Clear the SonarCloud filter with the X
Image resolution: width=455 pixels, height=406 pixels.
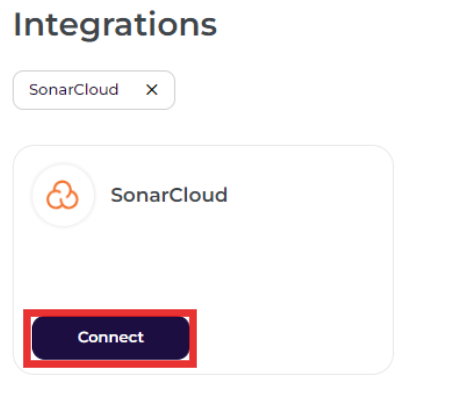click(152, 90)
